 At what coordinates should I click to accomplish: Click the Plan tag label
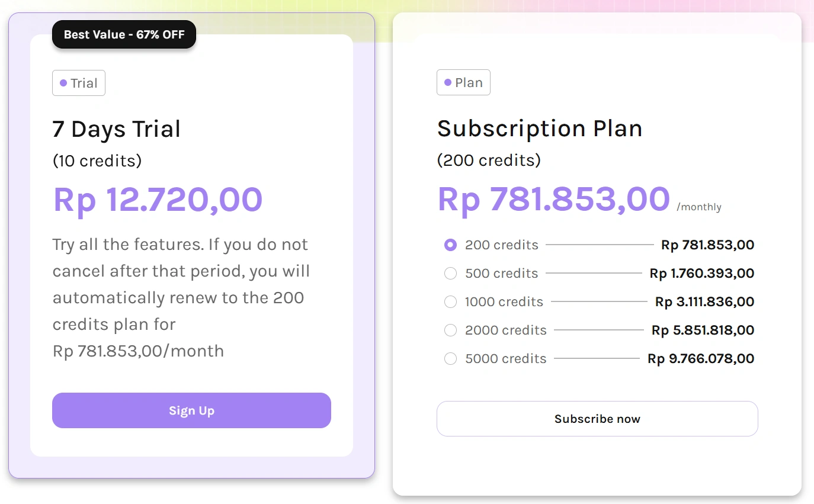tap(463, 83)
